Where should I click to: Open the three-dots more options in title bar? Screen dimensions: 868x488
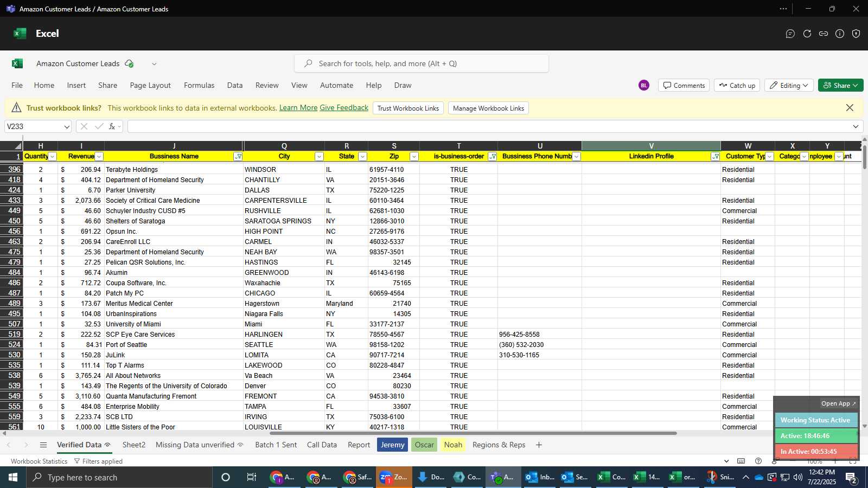pos(783,9)
